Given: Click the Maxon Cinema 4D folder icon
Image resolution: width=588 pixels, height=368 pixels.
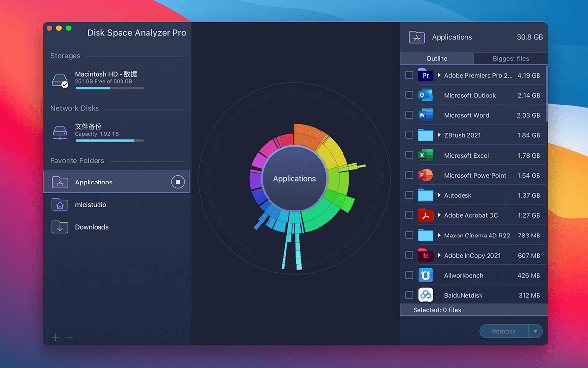Looking at the screenshot, I should [x=425, y=236].
